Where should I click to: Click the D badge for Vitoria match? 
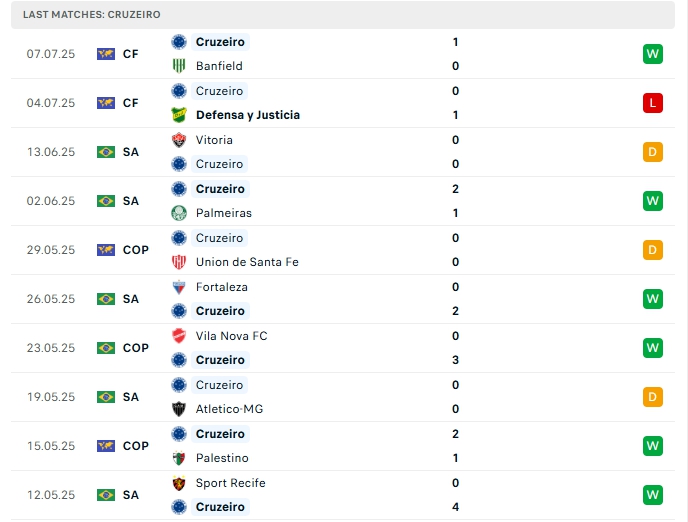point(653,152)
